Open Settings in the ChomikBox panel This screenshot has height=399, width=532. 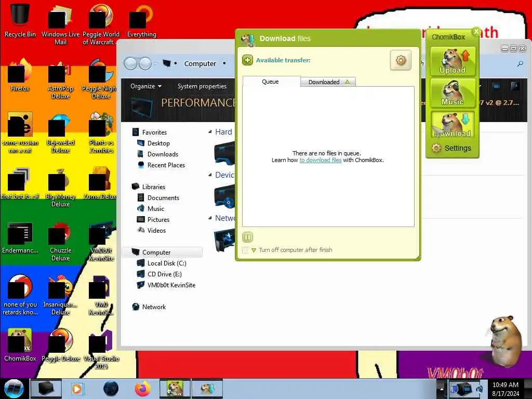pyautogui.click(x=452, y=148)
